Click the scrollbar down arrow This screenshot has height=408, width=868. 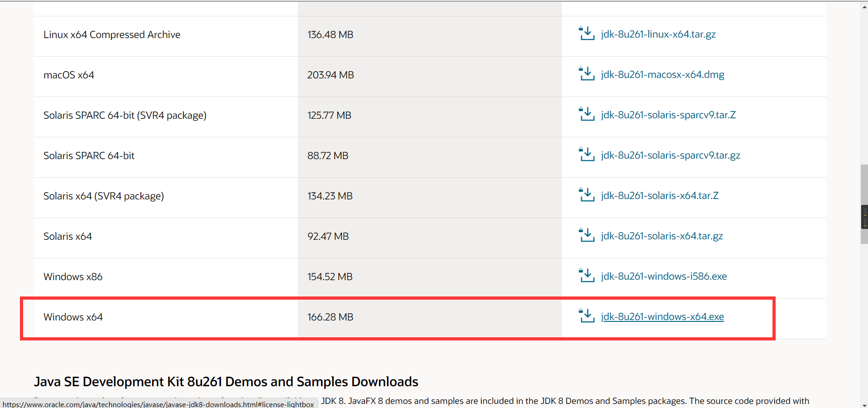point(864,405)
